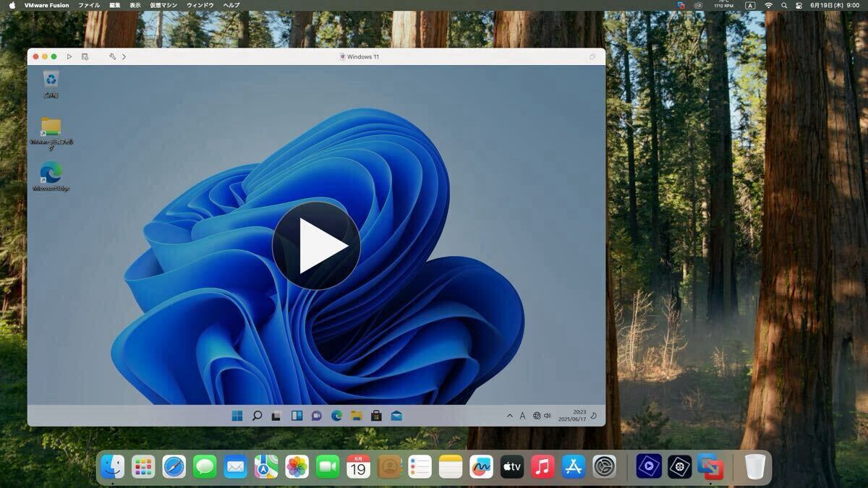Image resolution: width=868 pixels, height=488 pixels.
Task: Open the ヘルプ menu
Action: click(231, 5)
